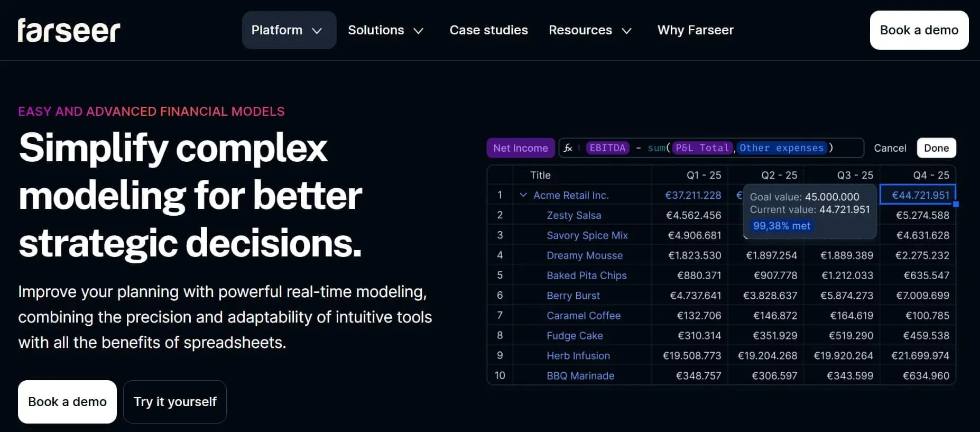Screen dimensions: 980x432
Task: Click the fx formula icon
Action: (568, 148)
